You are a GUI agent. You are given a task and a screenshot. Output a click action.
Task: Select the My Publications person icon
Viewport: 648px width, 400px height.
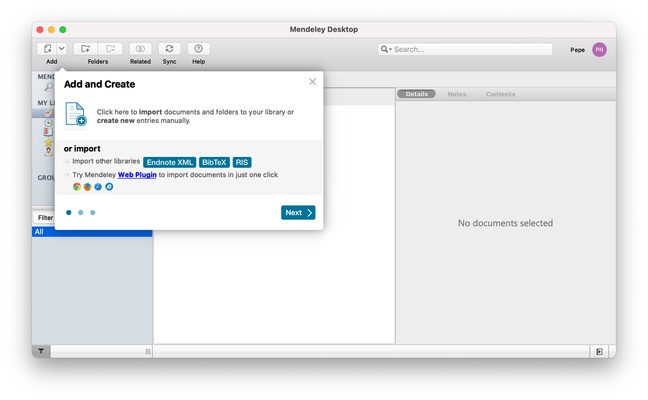pos(48,151)
